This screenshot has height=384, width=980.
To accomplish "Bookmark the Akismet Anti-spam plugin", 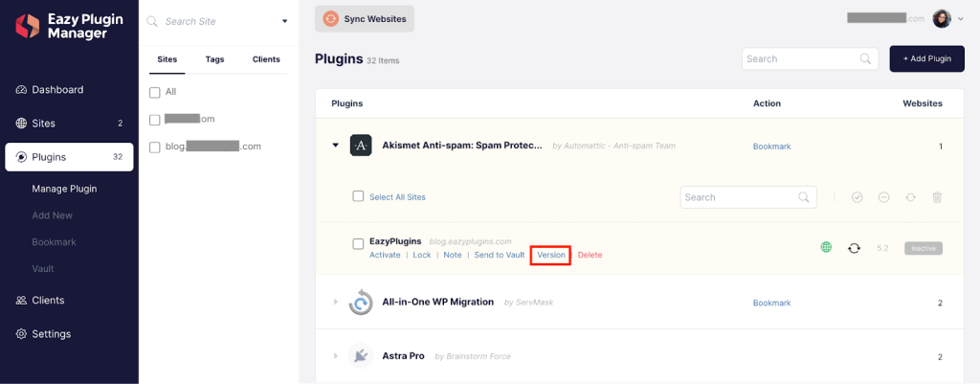I will point(772,147).
